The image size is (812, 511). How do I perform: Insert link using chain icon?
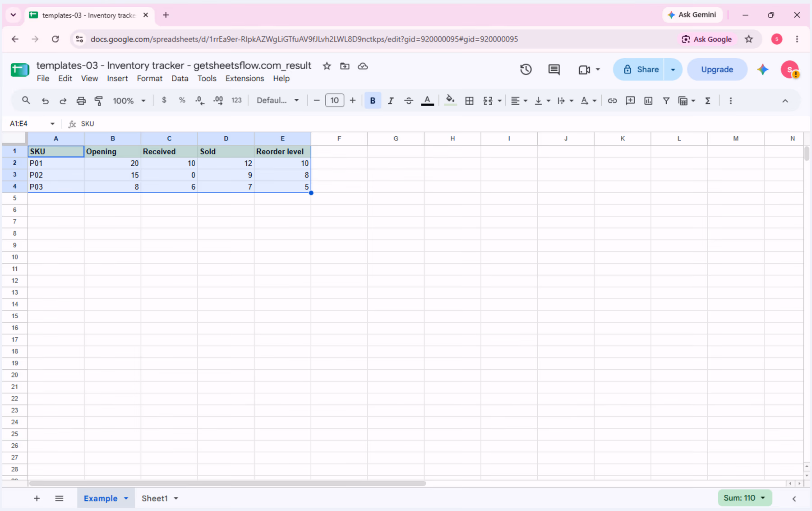click(x=612, y=101)
